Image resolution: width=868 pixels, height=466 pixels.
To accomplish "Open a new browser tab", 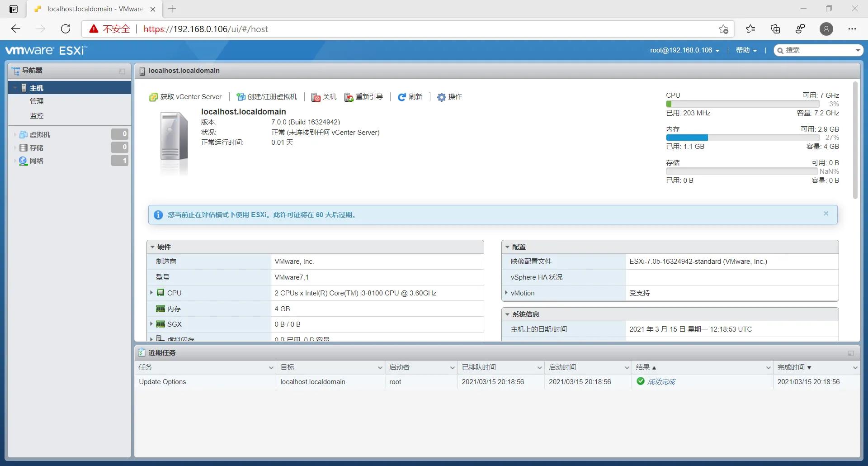I will coord(172,9).
